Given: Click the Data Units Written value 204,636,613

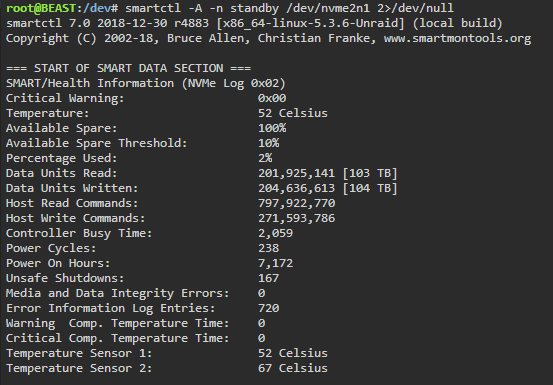Looking at the screenshot, I should pyautogui.click(x=296, y=188).
